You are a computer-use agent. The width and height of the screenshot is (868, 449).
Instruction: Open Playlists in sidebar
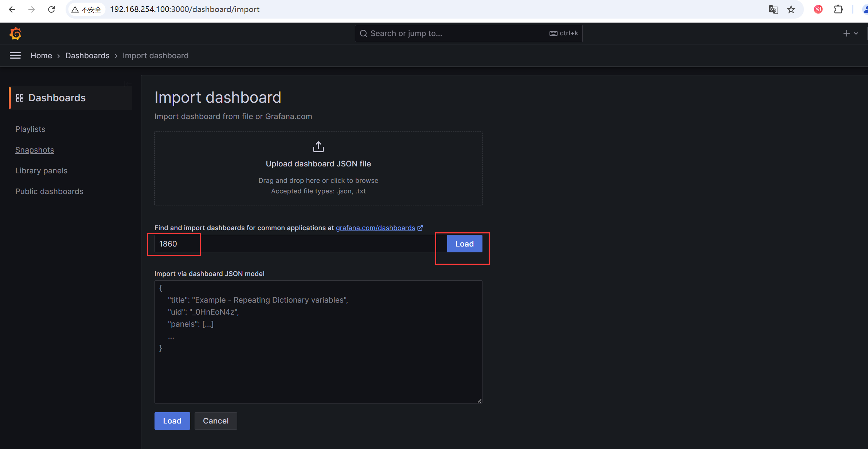point(30,129)
